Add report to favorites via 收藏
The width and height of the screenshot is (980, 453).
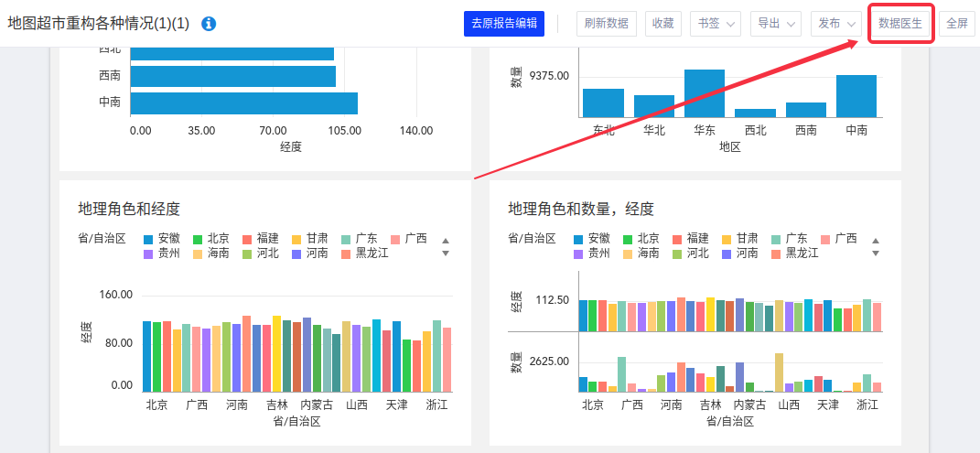pyautogui.click(x=662, y=24)
